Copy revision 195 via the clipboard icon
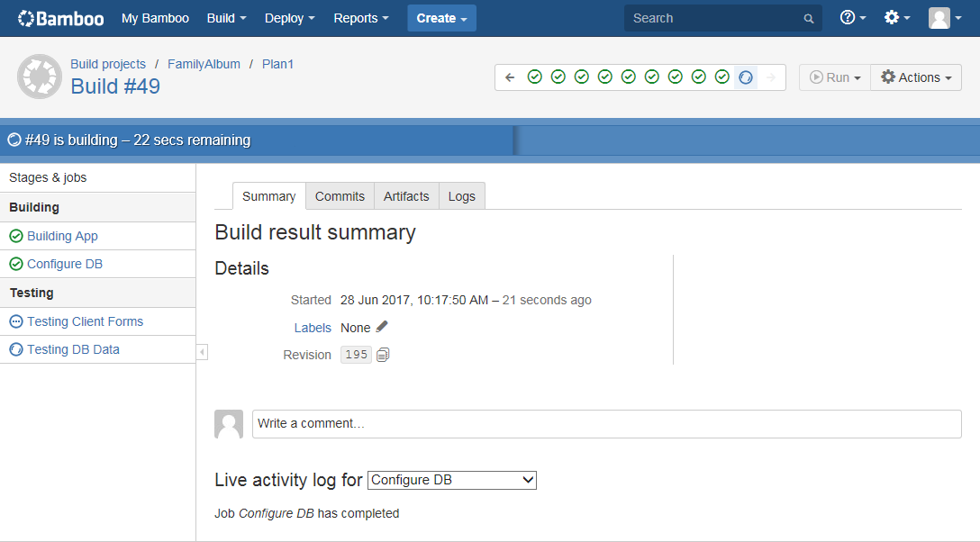Viewport: 980px width, 542px height. [x=382, y=355]
